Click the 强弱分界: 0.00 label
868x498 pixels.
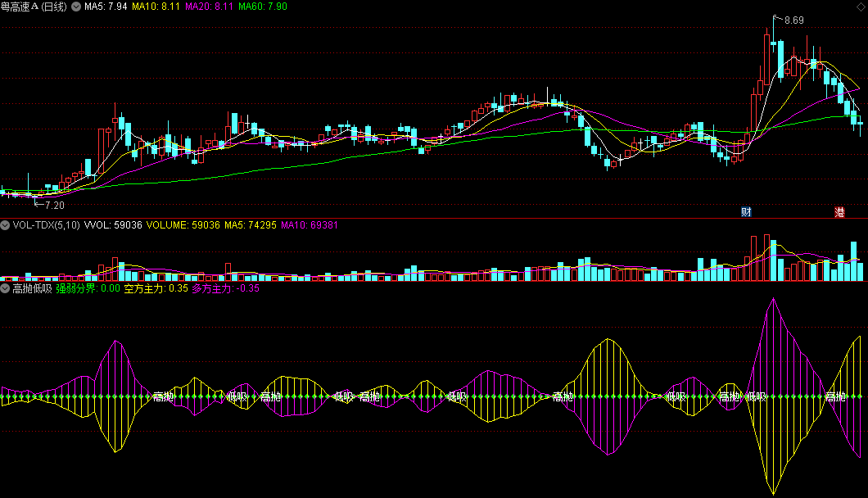pos(88,288)
